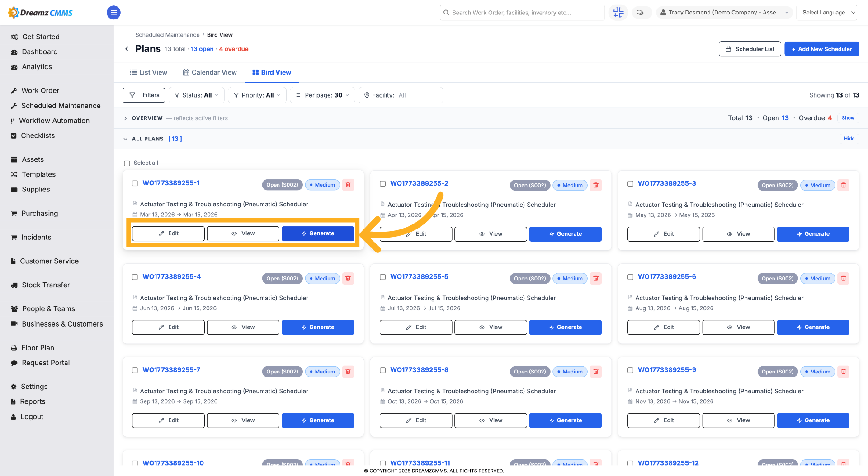Hide the ALL PLANS list
Image resolution: width=868 pixels, height=476 pixels.
pos(849,139)
